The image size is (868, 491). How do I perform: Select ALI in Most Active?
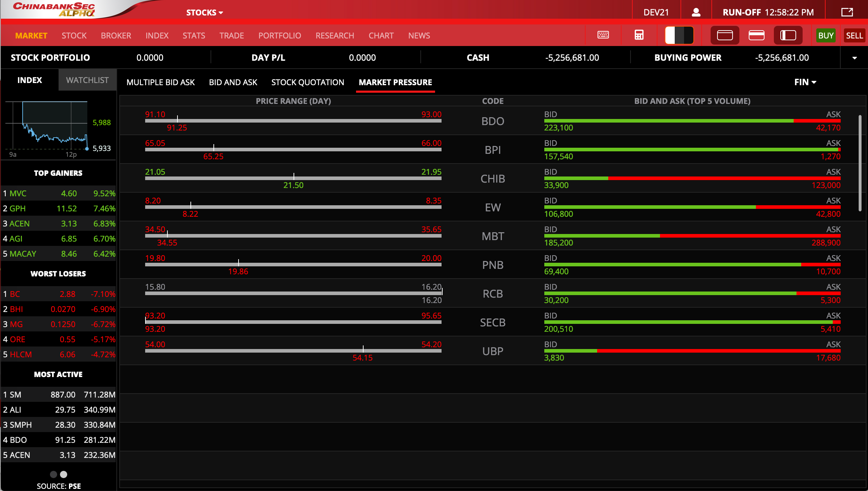59,410
